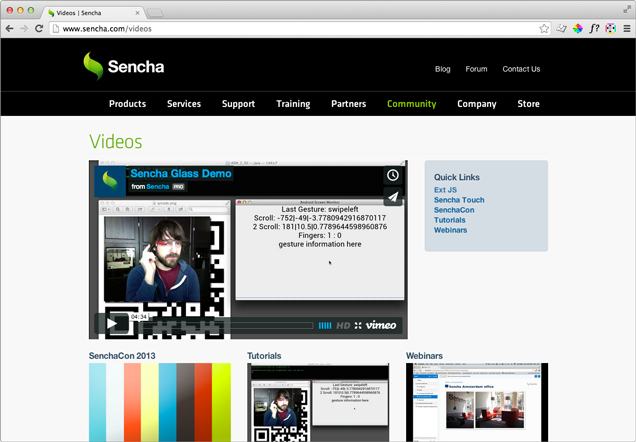Open a new browser tab
Viewport: 636px width, 442px height.
155,13
